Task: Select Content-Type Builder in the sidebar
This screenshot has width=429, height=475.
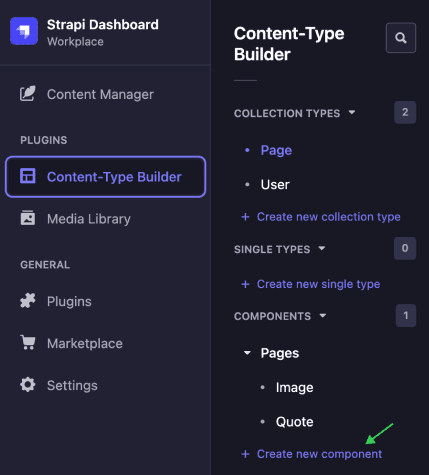Action: [105, 177]
